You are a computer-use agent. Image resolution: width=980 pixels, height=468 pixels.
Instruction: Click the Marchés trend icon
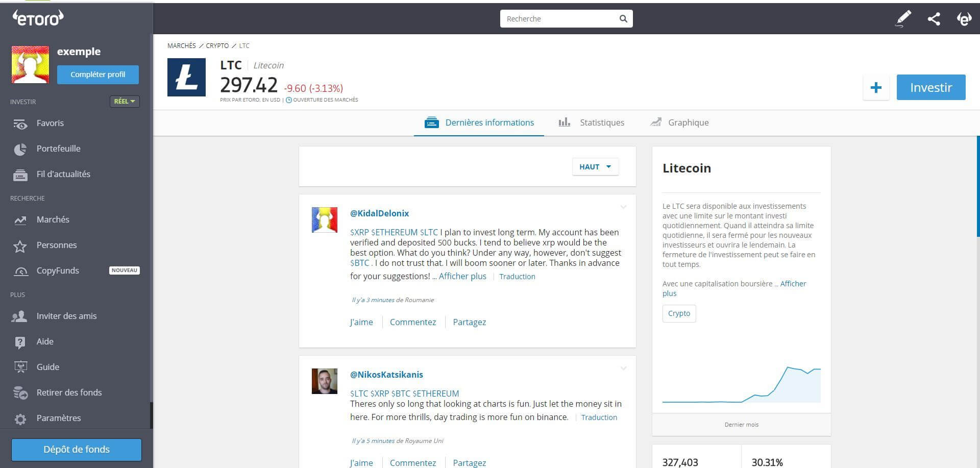tap(20, 220)
